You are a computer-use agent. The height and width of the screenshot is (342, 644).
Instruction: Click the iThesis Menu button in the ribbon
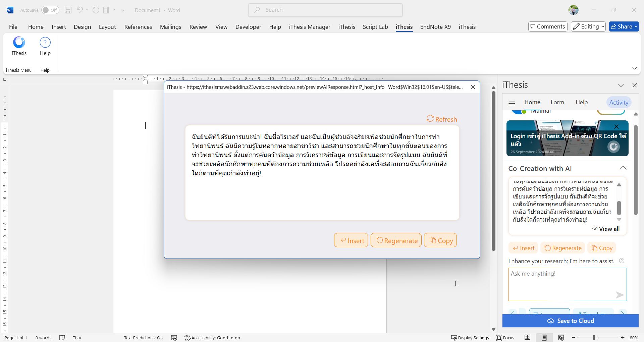click(x=19, y=46)
